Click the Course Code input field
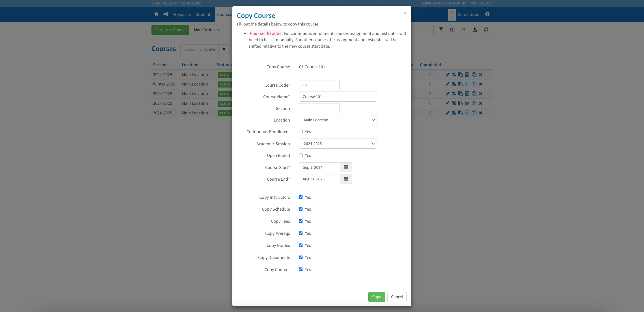 click(x=319, y=85)
